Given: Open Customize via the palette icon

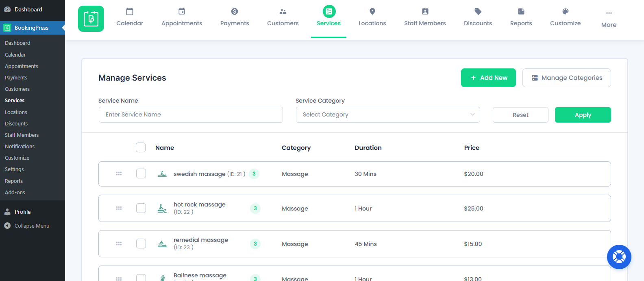Looking at the screenshot, I should point(565,11).
